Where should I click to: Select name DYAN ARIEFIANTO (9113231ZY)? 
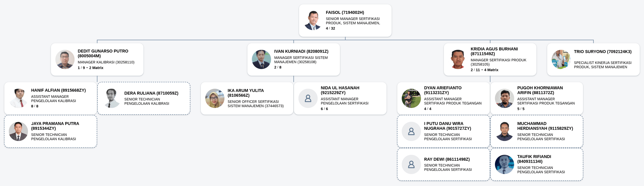(443, 90)
